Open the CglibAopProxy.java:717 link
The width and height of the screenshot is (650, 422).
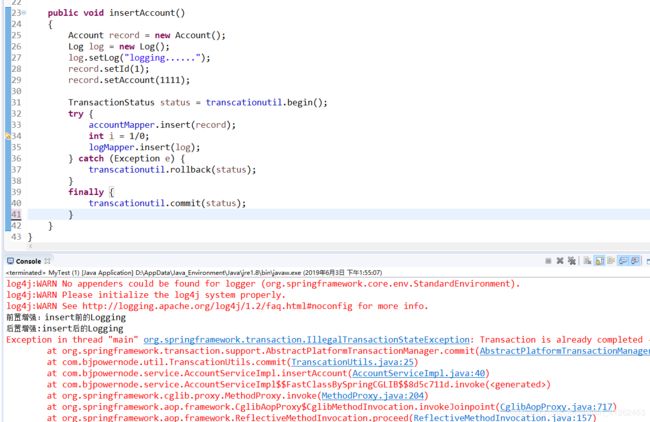556,407
